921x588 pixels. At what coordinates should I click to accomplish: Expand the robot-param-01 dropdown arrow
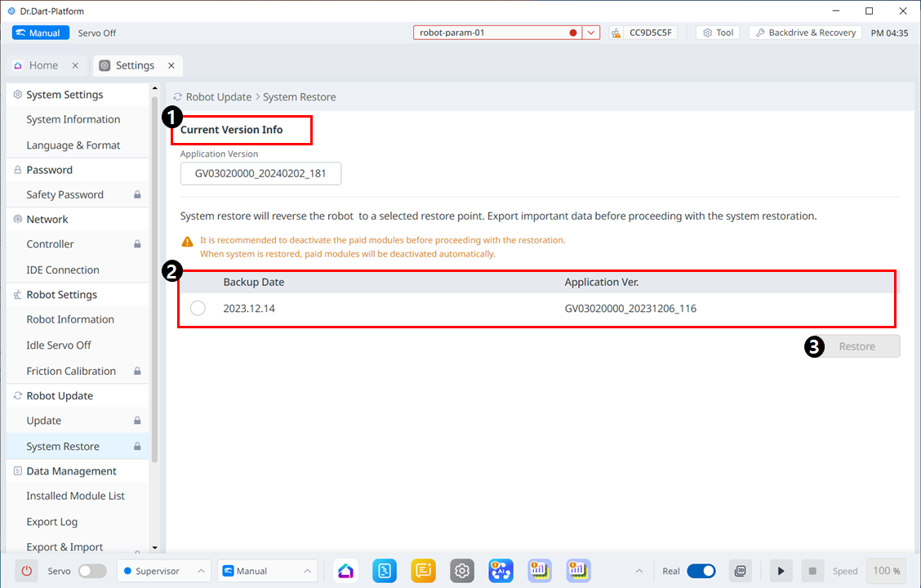[592, 33]
